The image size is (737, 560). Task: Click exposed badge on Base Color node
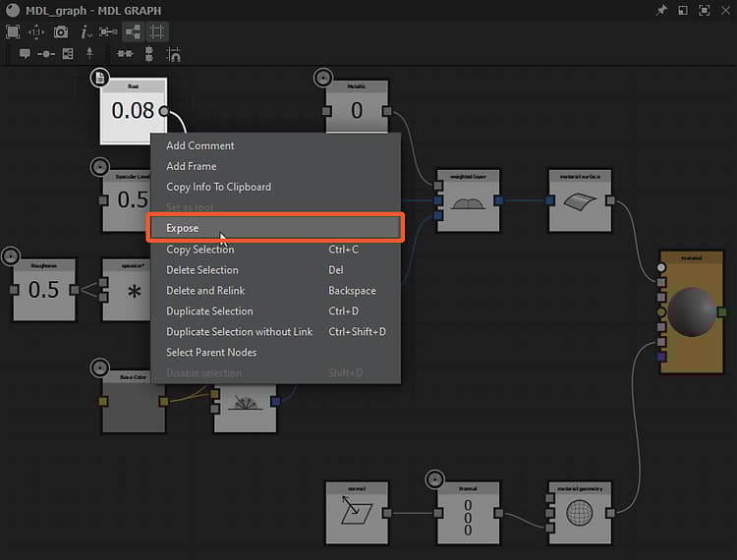99,367
